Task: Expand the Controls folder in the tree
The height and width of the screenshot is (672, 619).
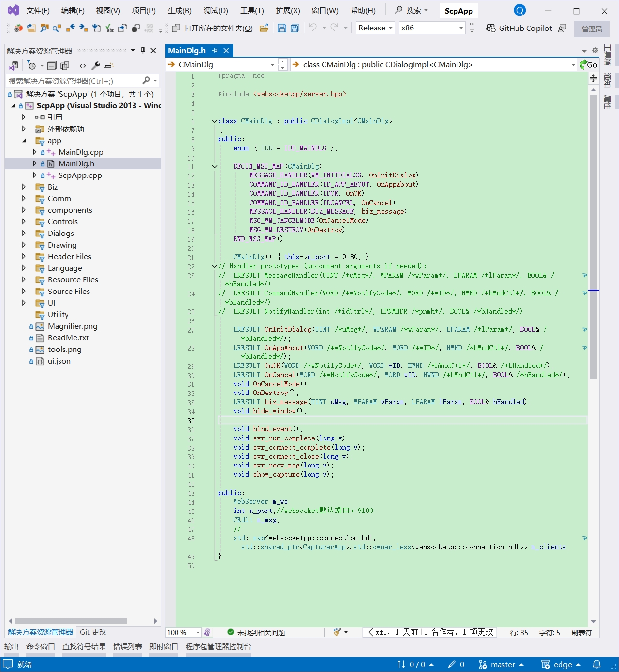Action: click(24, 221)
